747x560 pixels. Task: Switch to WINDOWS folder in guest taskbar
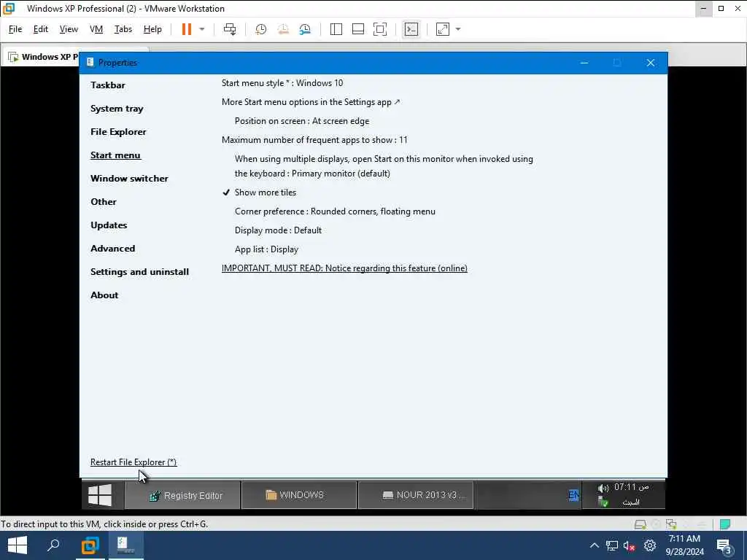(299, 495)
